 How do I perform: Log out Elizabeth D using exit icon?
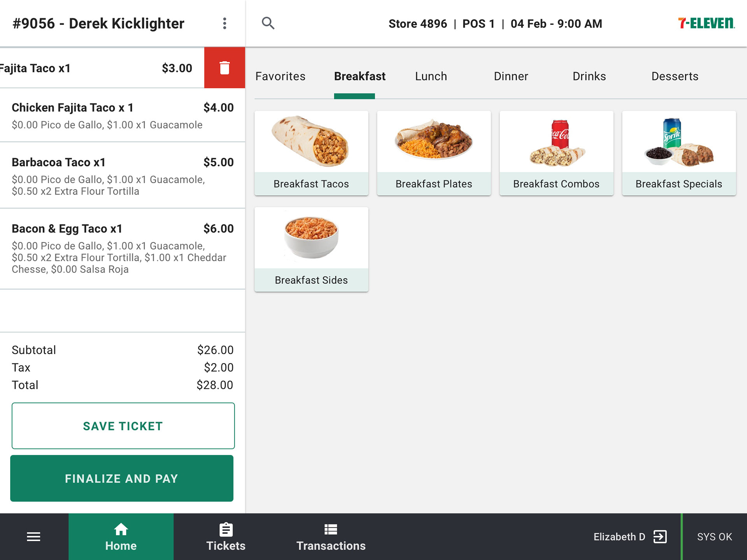click(660, 537)
